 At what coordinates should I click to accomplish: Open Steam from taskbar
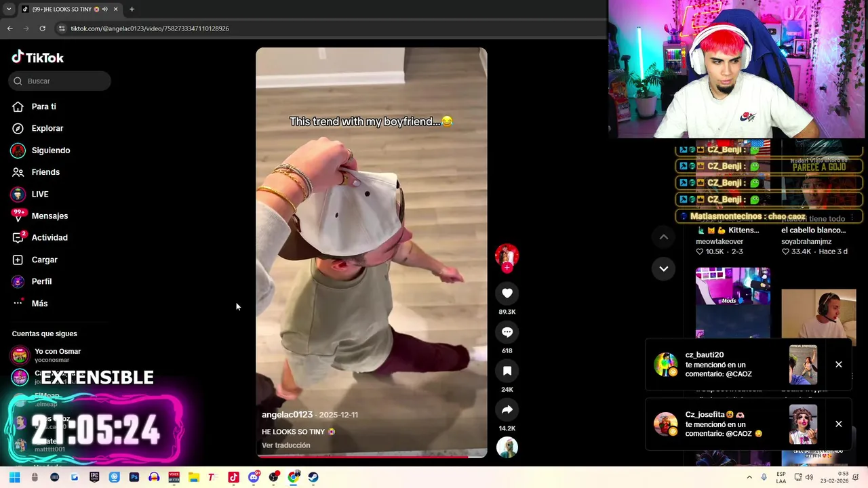313,477
